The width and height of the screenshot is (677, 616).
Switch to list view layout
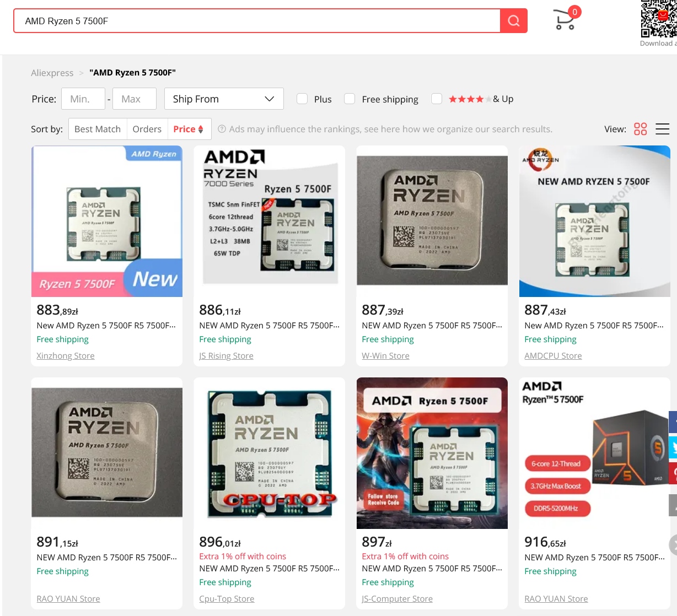(662, 129)
